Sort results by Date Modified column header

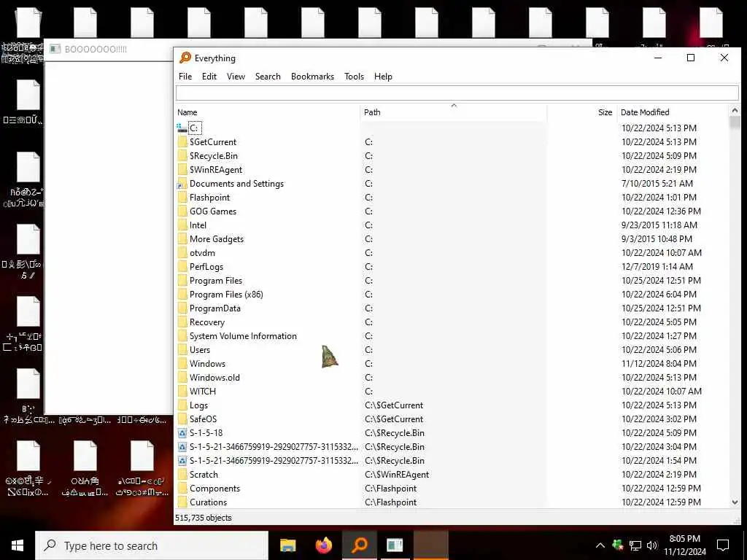[x=673, y=112]
